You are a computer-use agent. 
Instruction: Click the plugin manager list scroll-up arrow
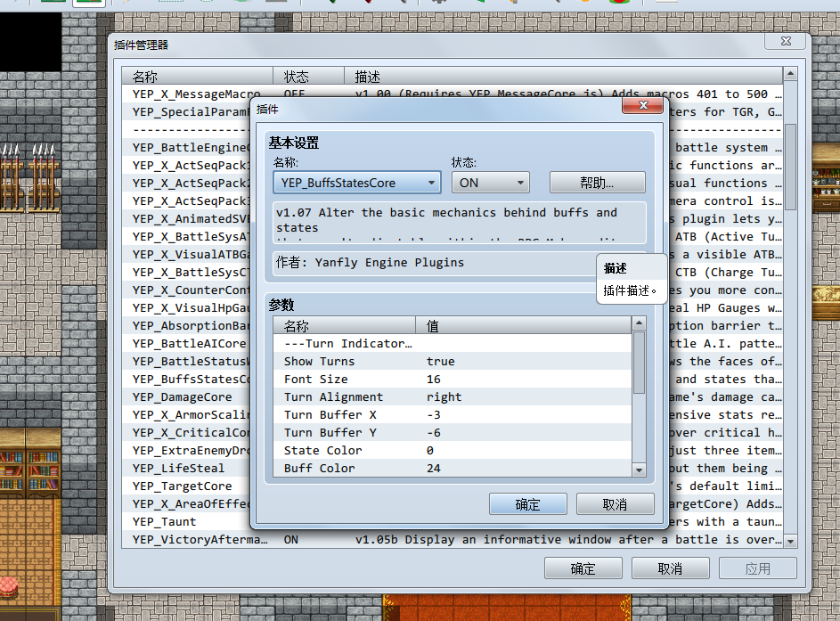pyautogui.click(x=791, y=73)
